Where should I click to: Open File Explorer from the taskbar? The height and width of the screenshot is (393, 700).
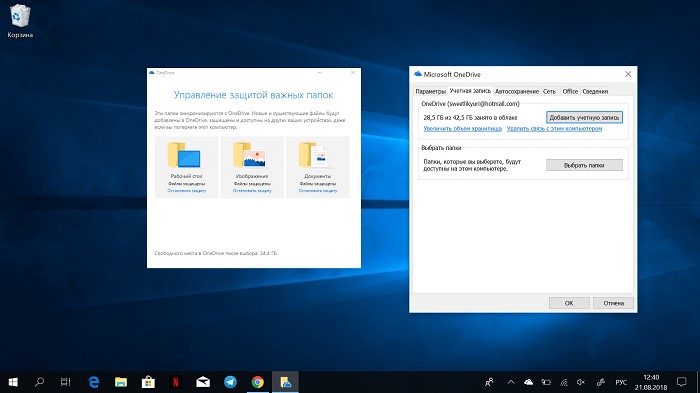tap(121, 382)
